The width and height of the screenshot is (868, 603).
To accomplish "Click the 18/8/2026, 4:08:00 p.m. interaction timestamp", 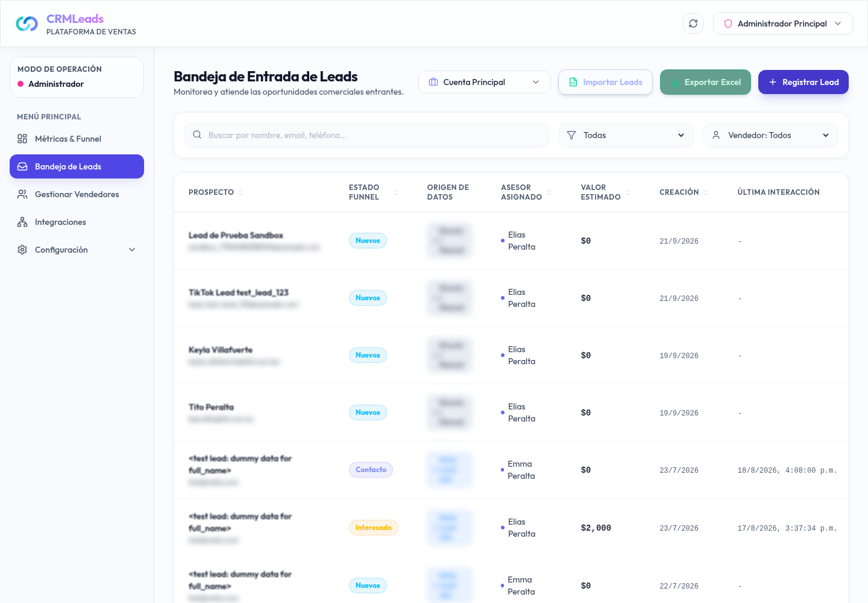I will [787, 470].
